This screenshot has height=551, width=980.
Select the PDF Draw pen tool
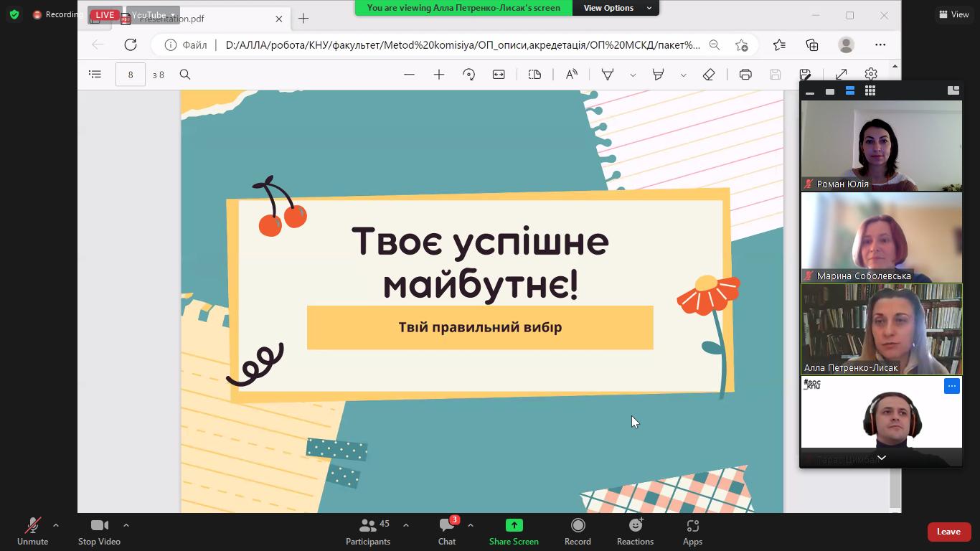pos(608,75)
